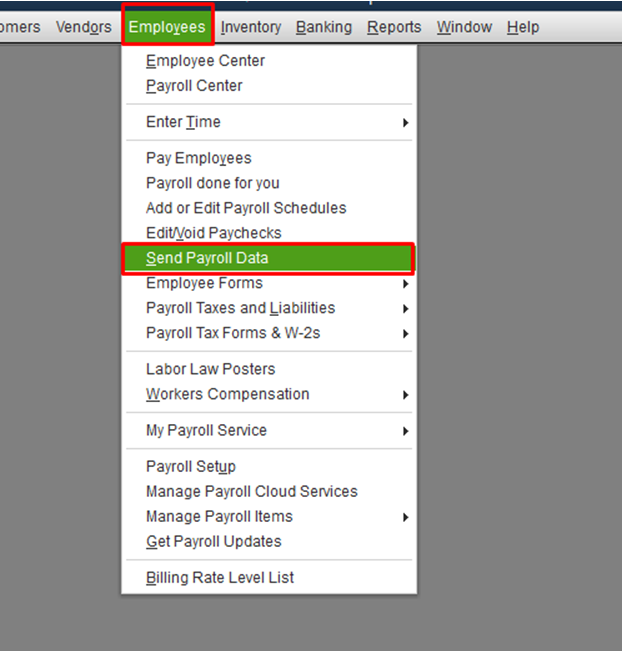624x651 pixels.
Task: Select Manage Payroll Cloud Services
Action: [x=269, y=492]
